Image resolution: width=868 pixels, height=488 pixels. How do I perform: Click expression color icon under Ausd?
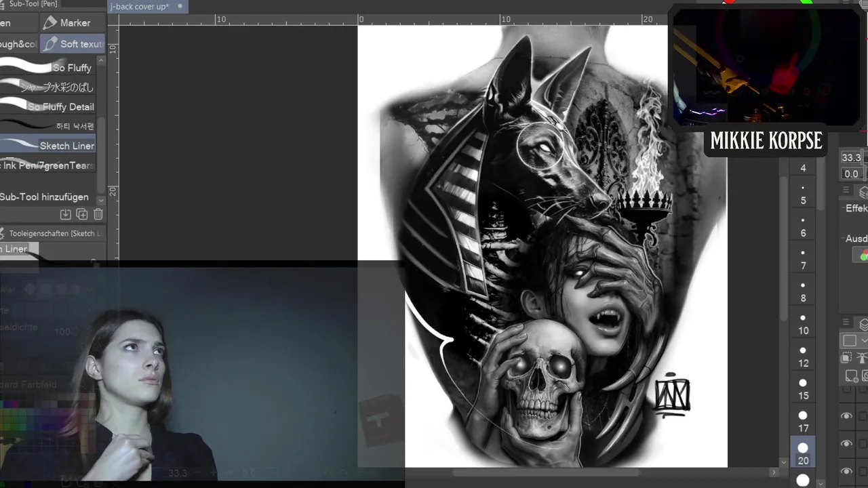click(862, 255)
